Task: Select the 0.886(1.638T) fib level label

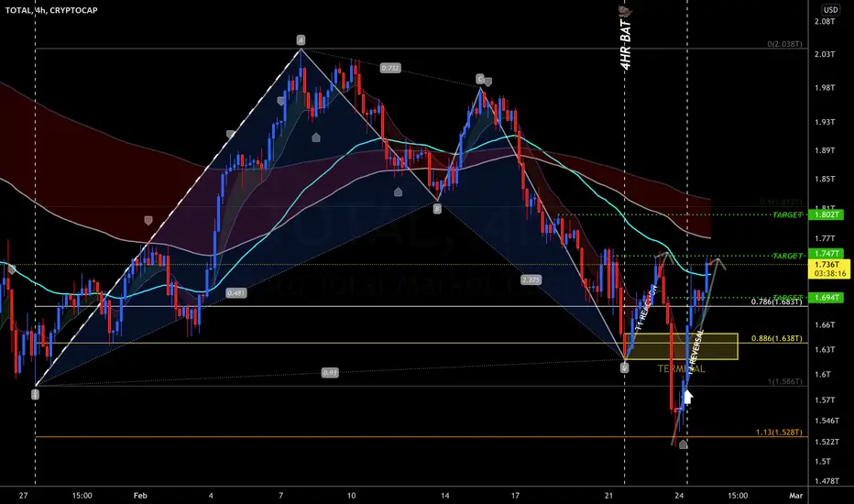Action: pos(777,338)
